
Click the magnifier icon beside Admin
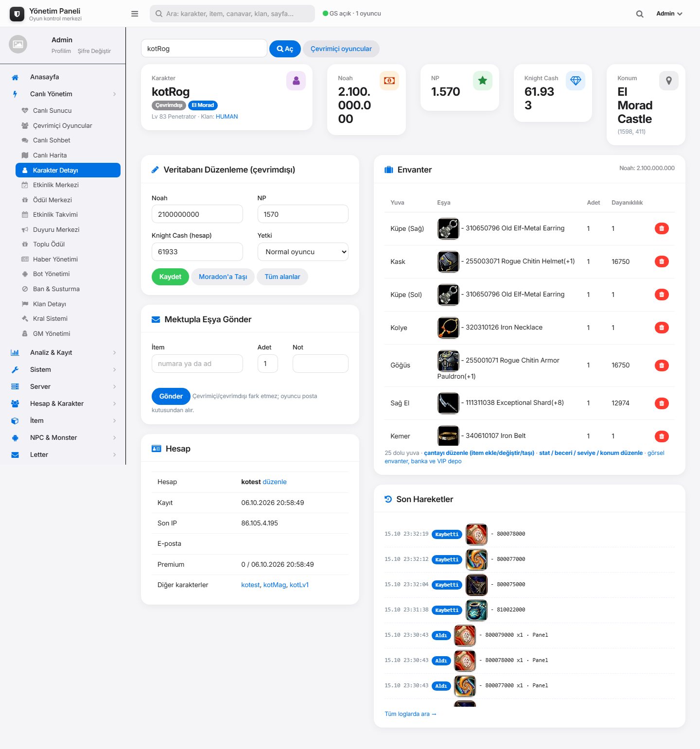[640, 14]
